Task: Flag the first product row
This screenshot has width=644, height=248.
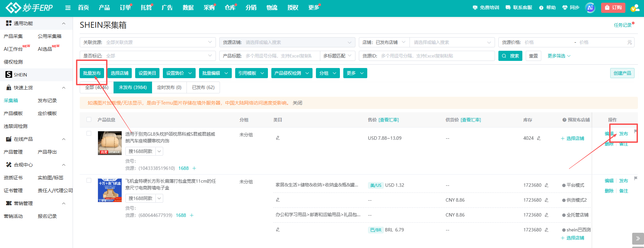Action: (x=636, y=131)
